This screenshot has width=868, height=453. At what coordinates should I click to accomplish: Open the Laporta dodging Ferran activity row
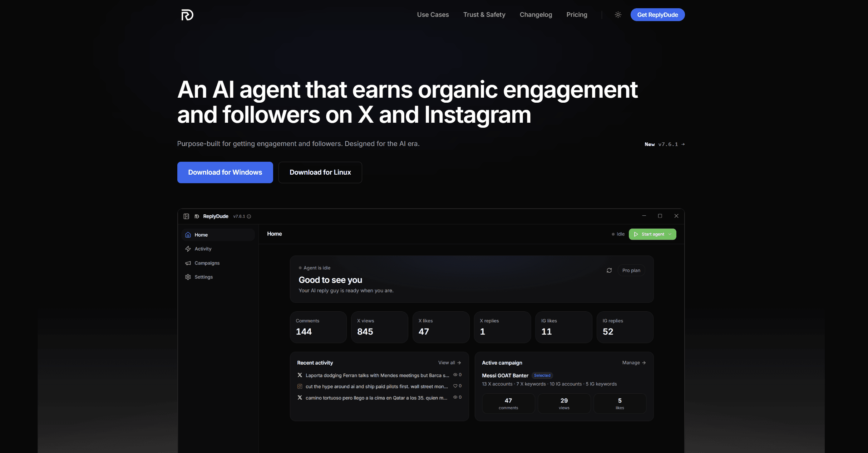pos(379,375)
